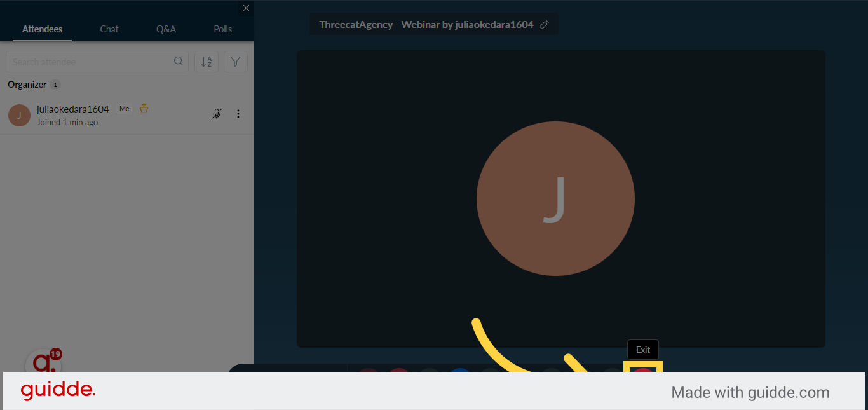Toggle juliaokedara1604's muted microphone icon
868x410 pixels.
217,114
